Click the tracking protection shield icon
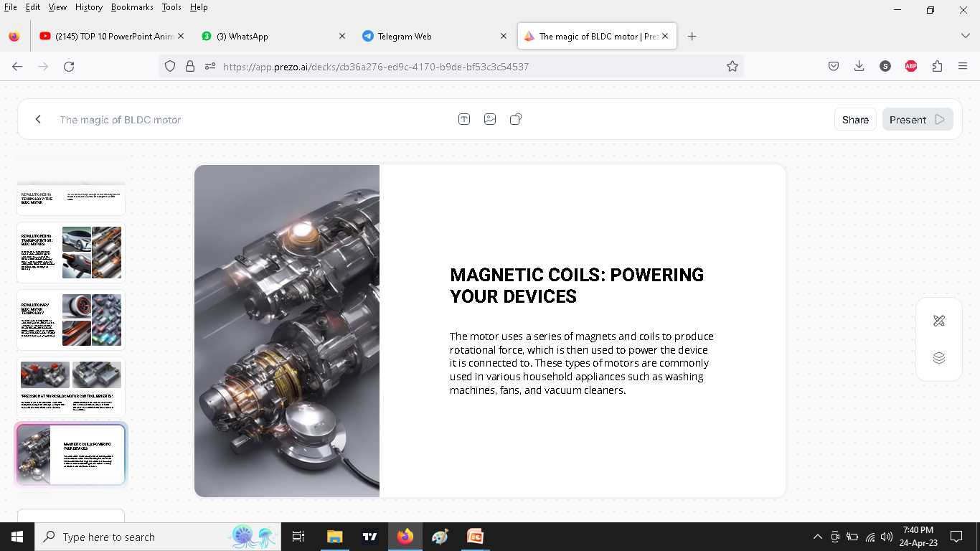The height and width of the screenshot is (551, 980). (170, 66)
